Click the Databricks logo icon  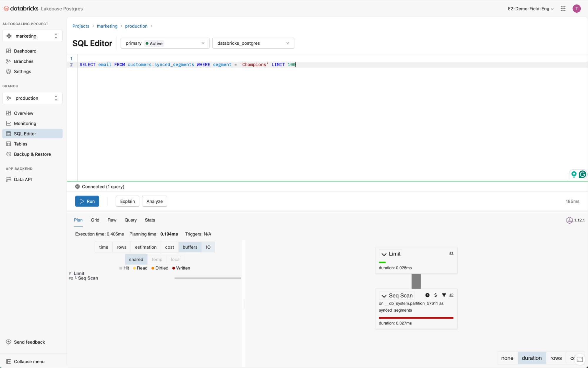6,9
